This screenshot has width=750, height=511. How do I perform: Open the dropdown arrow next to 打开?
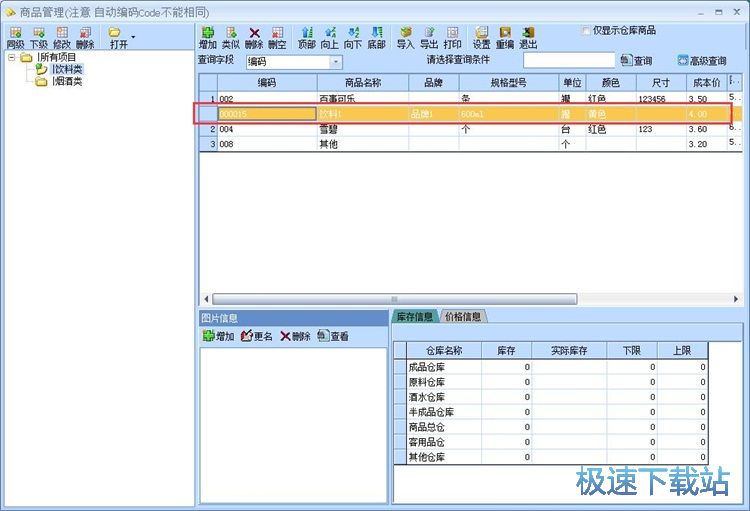[x=133, y=37]
